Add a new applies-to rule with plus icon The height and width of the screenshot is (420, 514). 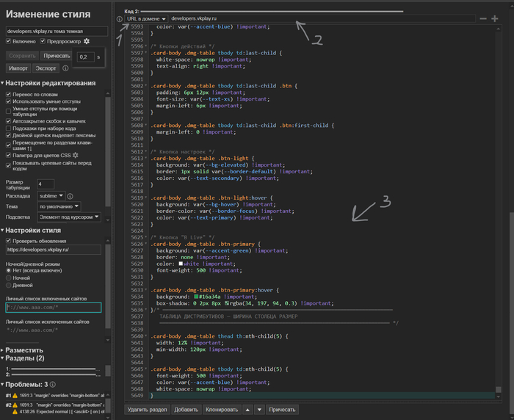[494, 18]
